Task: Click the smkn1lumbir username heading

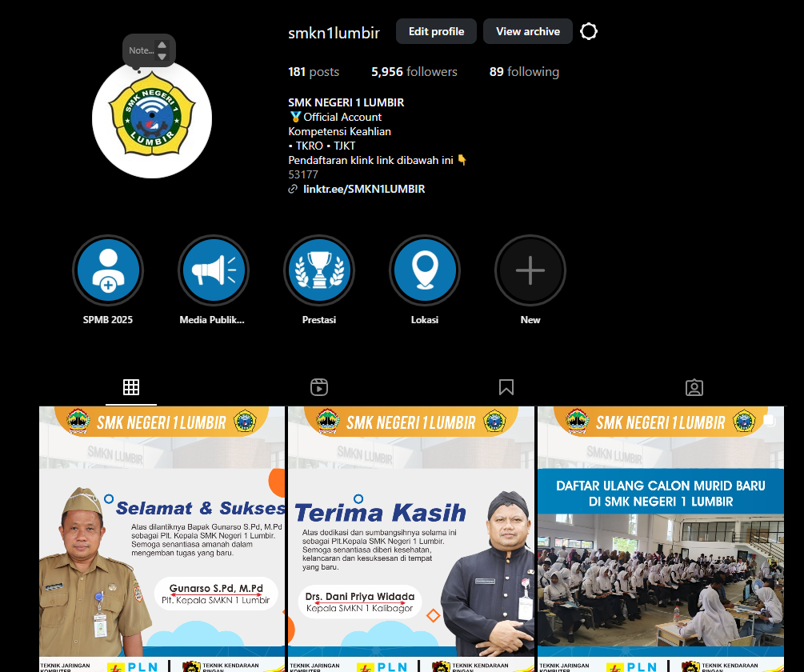Action: tap(334, 33)
